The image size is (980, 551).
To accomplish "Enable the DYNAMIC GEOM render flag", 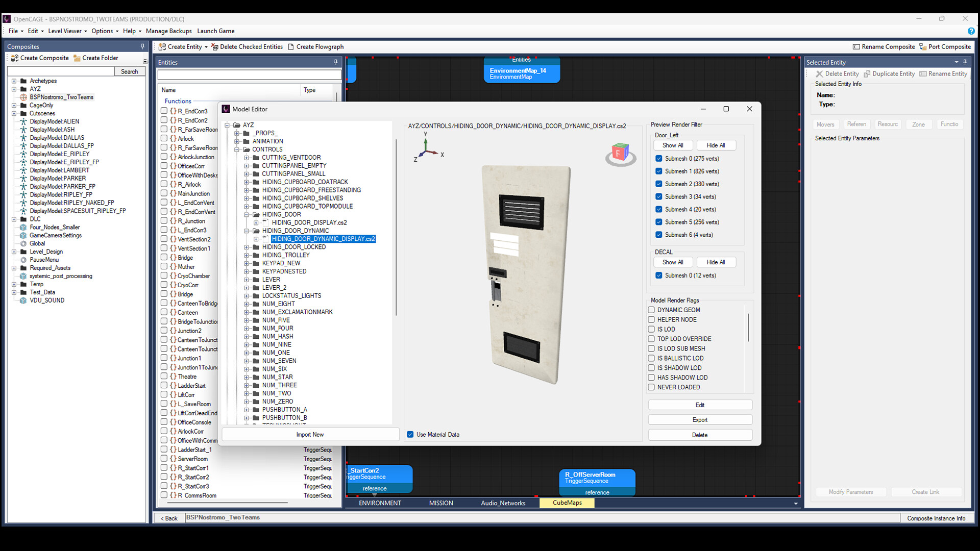I will pyautogui.click(x=651, y=310).
